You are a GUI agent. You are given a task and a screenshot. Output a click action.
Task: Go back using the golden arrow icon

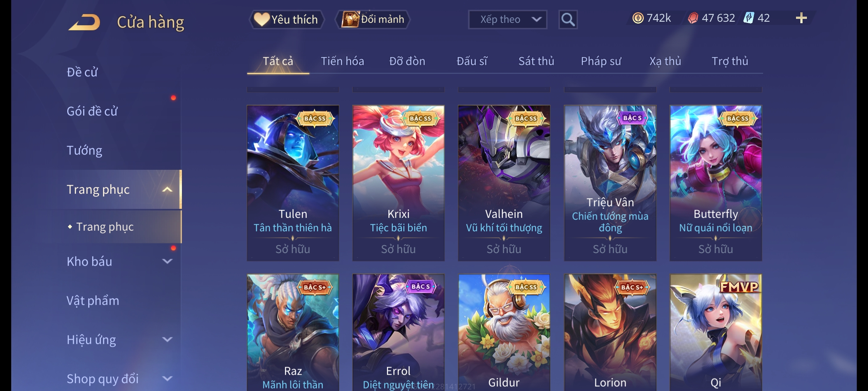point(84,22)
